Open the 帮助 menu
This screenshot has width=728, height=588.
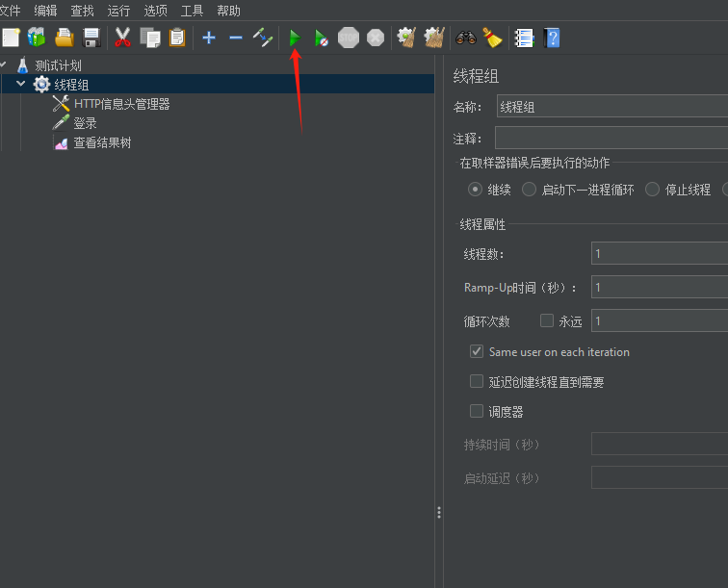click(x=228, y=11)
